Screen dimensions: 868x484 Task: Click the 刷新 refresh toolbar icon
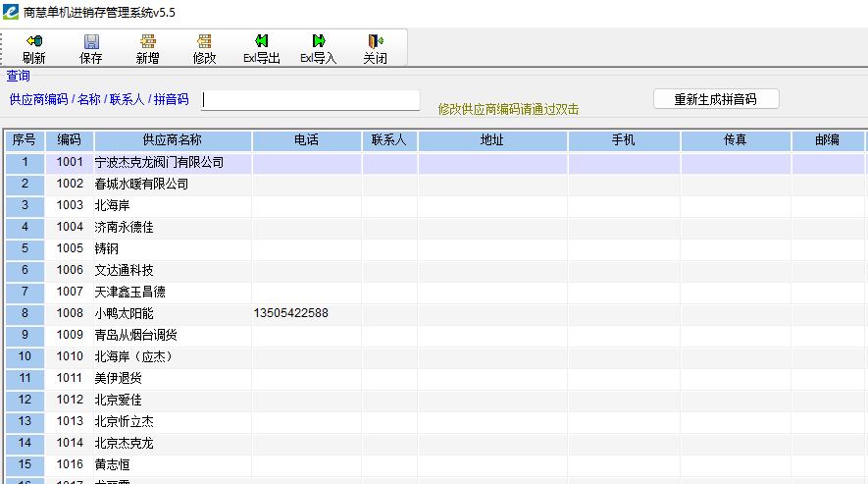pyautogui.click(x=33, y=41)
